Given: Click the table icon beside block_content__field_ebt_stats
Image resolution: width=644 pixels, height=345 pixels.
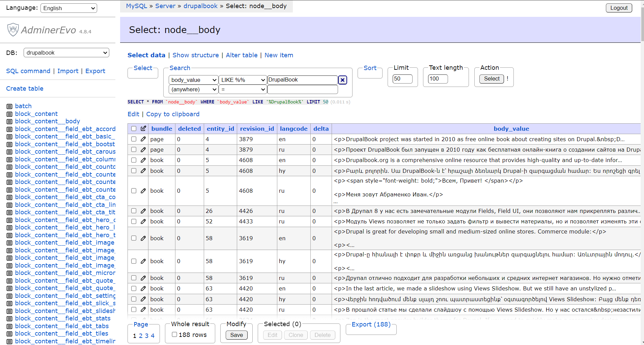Looking at the screenshot, I should pos(9,318).
